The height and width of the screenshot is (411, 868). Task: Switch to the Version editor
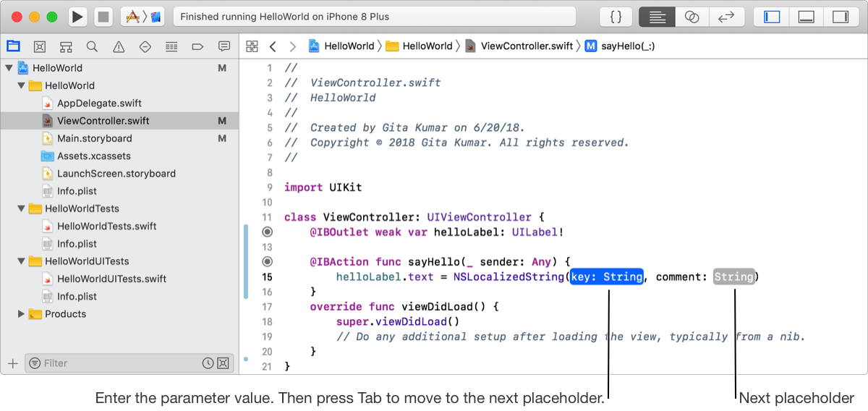727,17
